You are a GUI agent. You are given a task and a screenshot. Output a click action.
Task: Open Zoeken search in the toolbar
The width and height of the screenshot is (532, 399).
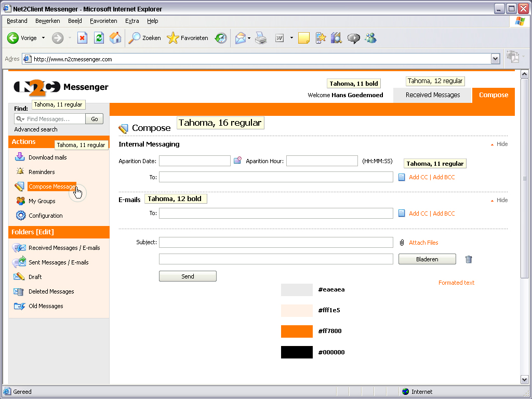pos(144,38)
